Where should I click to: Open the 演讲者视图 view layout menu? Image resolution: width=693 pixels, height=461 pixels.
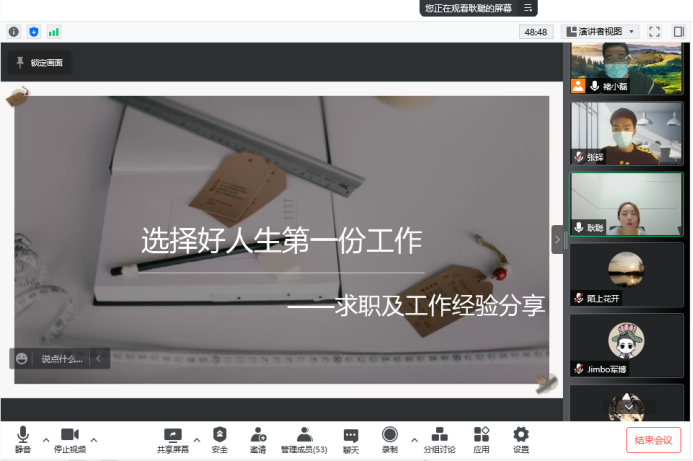[601, 32]
